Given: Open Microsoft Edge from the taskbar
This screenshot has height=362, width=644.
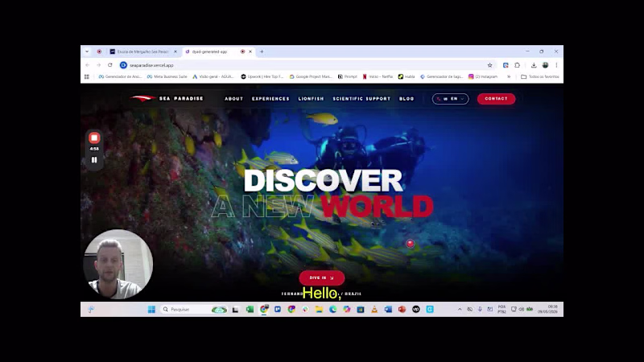Looking at the screenshot, I should [332, 310].
